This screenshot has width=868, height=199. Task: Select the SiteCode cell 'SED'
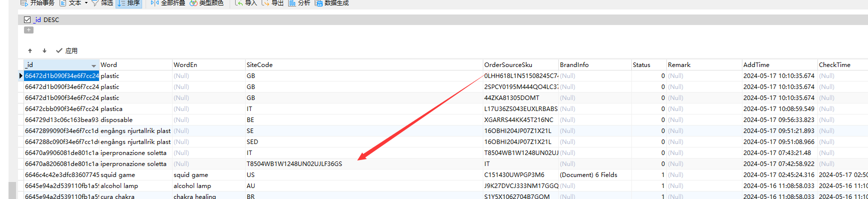[364, 142]
